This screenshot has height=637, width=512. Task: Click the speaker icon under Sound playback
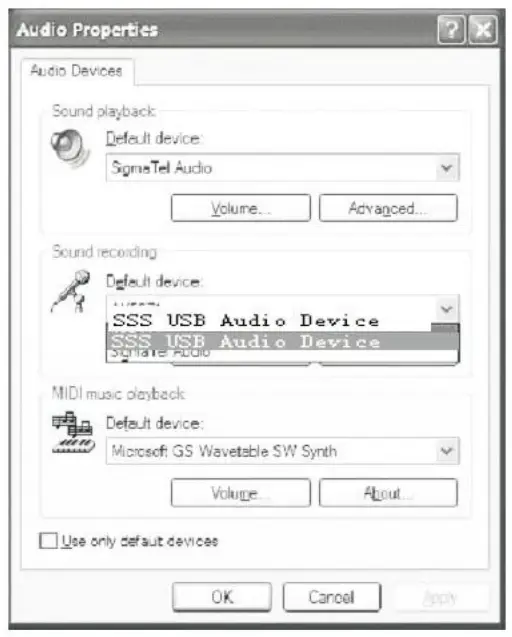[x=70, y=148]
